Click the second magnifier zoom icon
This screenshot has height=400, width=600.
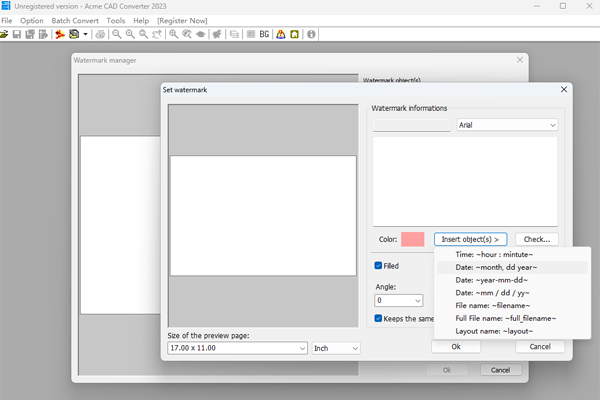coord(130,34)
